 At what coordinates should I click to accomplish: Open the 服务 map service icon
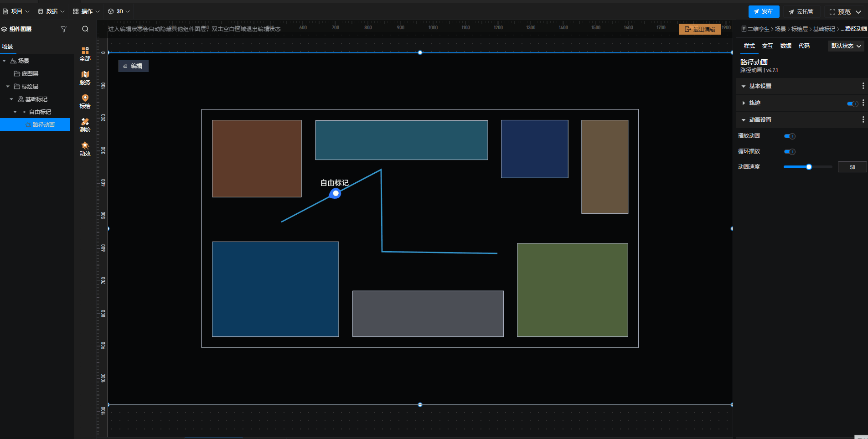coord(85,77)
